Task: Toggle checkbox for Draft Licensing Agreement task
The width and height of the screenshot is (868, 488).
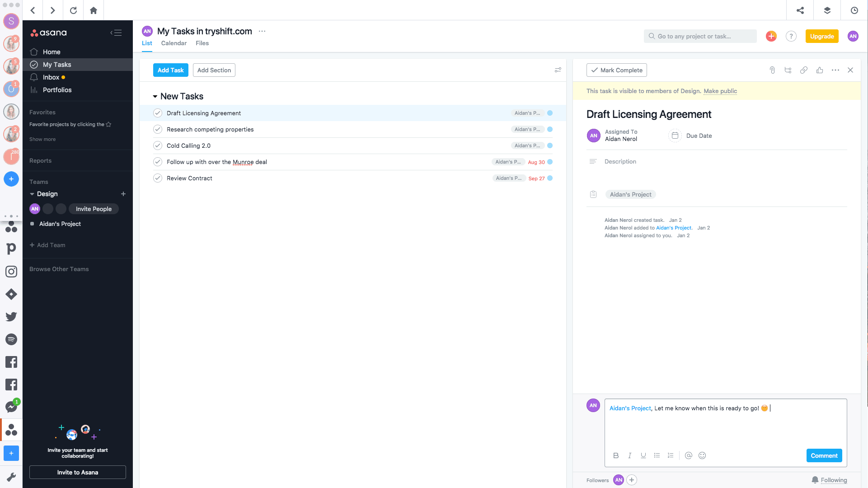Action: 157,113
